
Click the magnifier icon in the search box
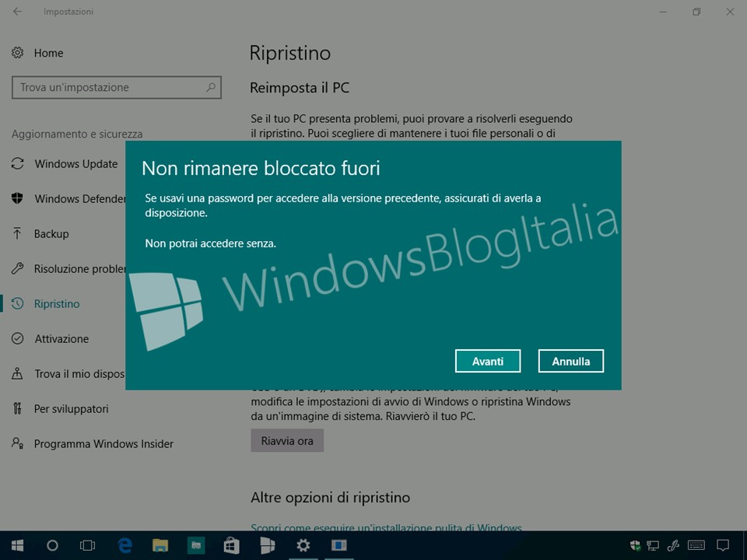coord(211,87)
